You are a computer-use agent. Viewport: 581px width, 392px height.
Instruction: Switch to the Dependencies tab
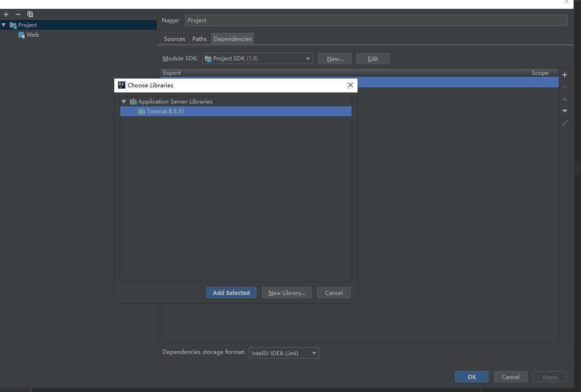[233, 39]
